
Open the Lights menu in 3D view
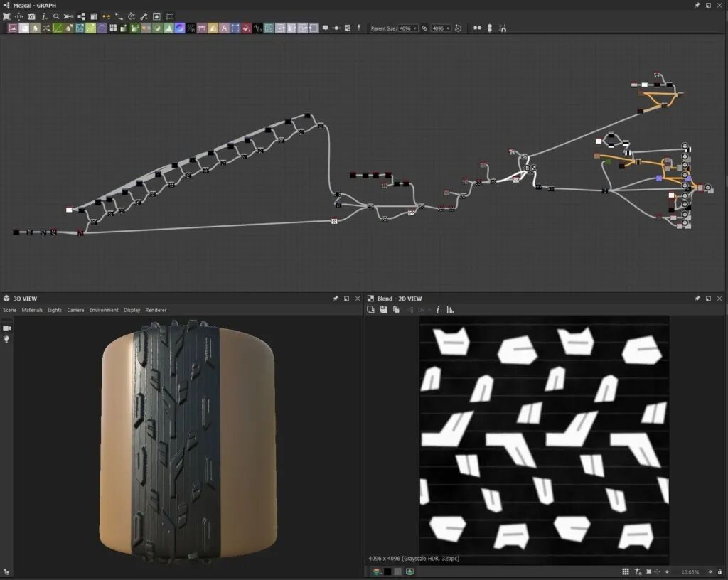pos(55,310)
